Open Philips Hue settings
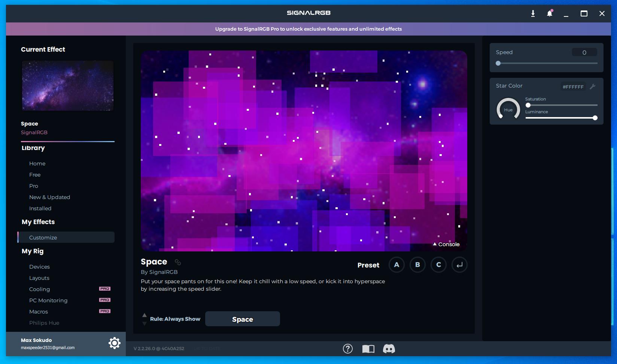The image size is (617, 364). click(x=44, y=323)
